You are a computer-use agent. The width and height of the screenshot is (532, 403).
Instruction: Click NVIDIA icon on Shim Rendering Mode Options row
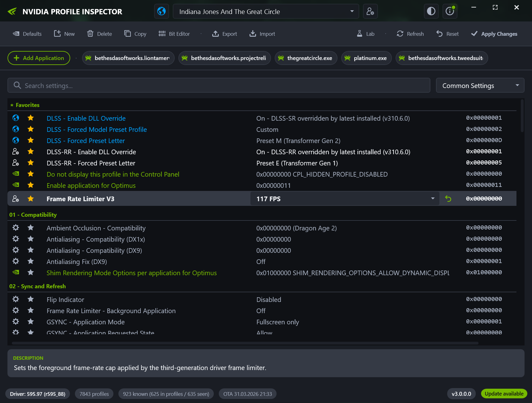[16, 272]
